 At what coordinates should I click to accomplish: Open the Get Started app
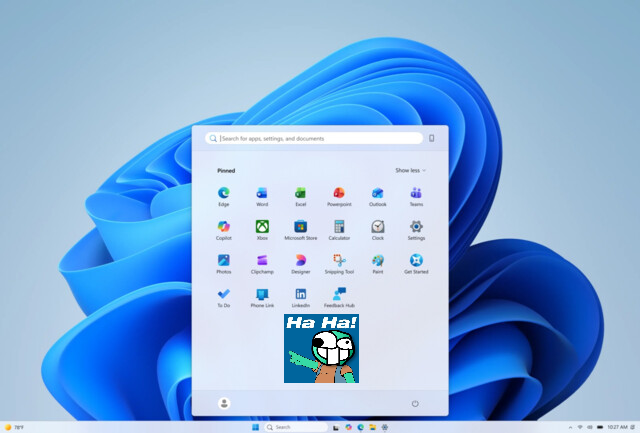point(416,264)
